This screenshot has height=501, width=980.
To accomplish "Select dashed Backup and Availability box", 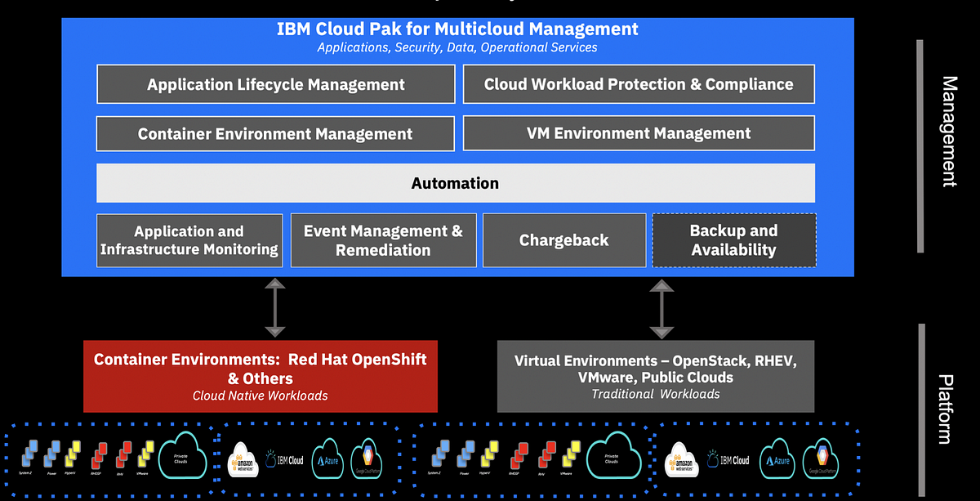I will (x=734, y=240).
